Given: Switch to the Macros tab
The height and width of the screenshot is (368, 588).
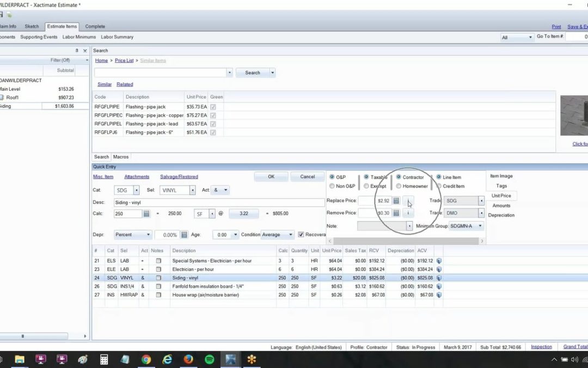Looking at the screenshot, I should click(121, 157).
